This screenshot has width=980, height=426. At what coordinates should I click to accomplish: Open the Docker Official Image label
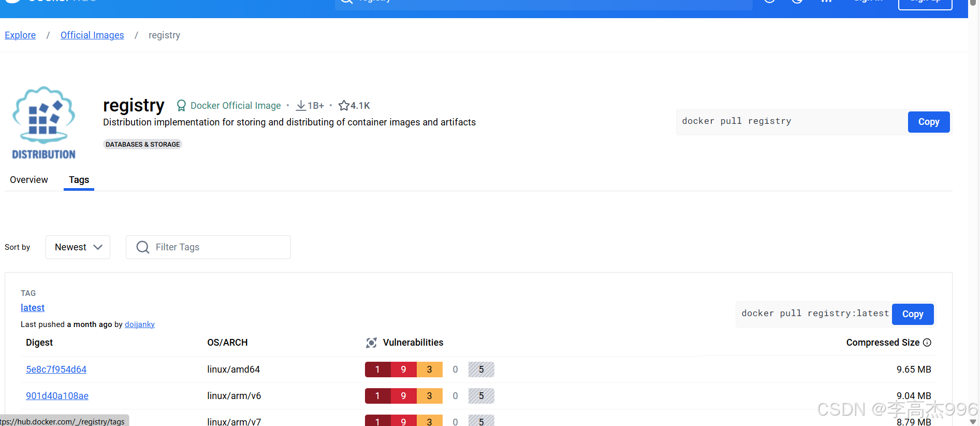[236, 106]
